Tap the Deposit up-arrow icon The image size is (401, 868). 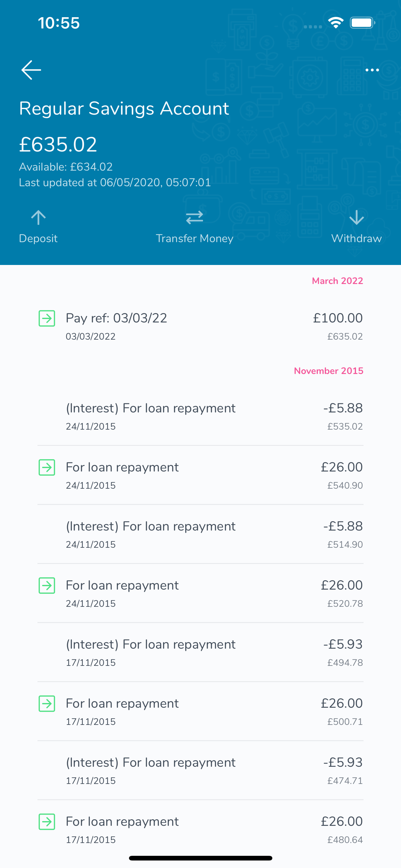(38, 218)
